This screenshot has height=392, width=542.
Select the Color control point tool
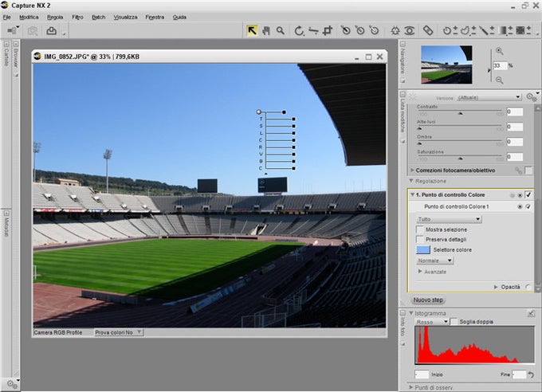pyautogui.click(x=395, y=31)
